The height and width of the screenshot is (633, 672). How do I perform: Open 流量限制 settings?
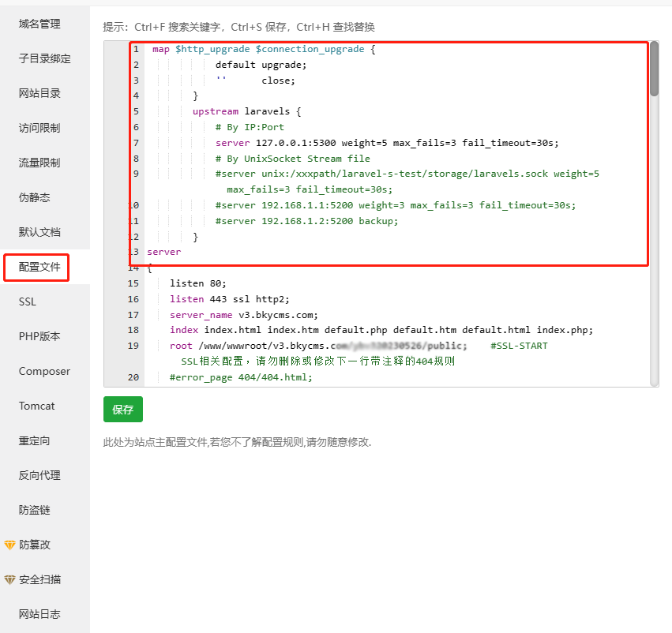[x=39, y=163]
